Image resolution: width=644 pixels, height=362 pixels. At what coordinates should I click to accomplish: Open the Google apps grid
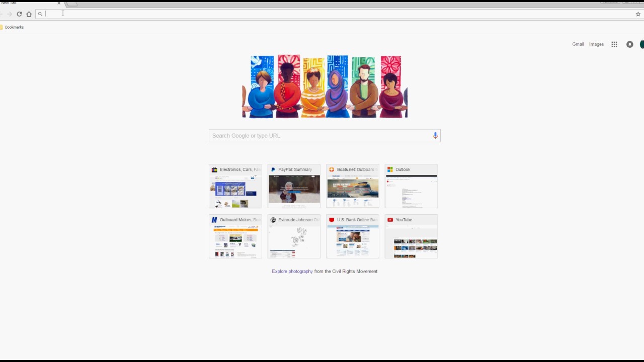(x=614, y=44)
